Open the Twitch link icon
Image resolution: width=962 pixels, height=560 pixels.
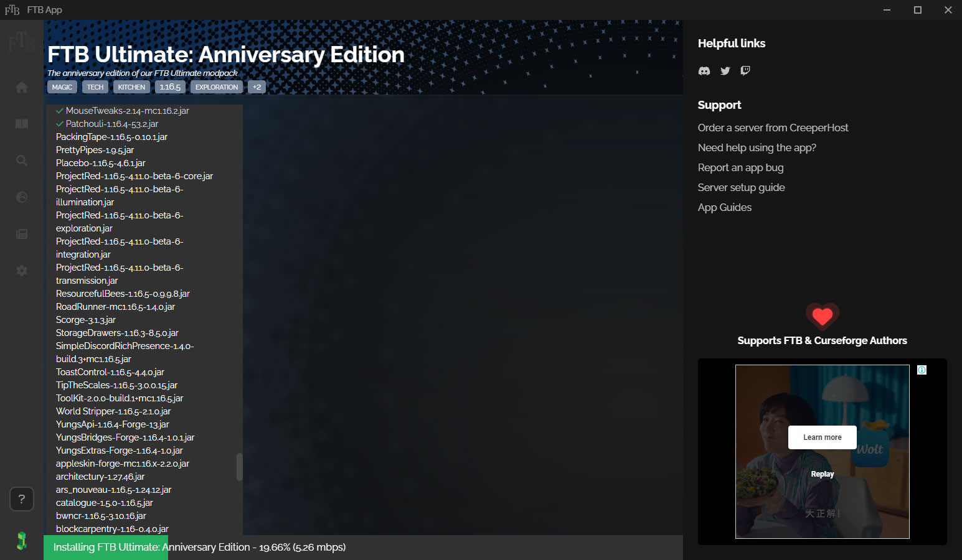pyautogui.click(x=745, y=70)
